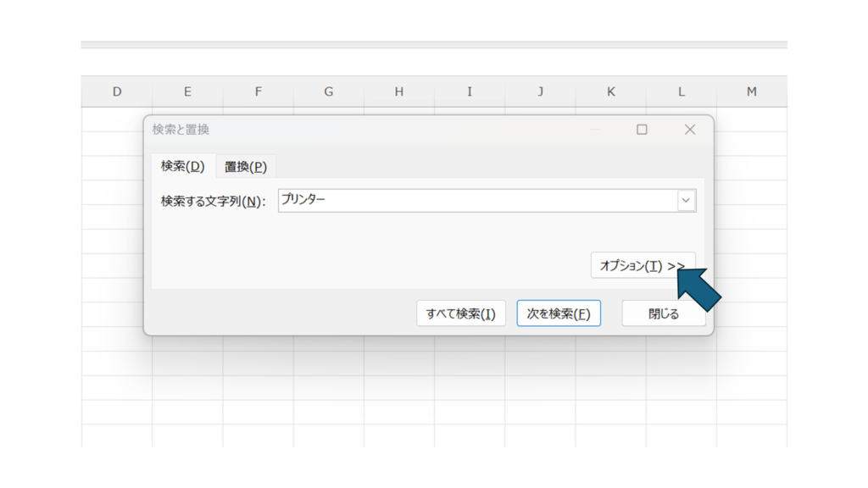Select column I header
Viewport: 868px width, 488px height.
point(470,91)
